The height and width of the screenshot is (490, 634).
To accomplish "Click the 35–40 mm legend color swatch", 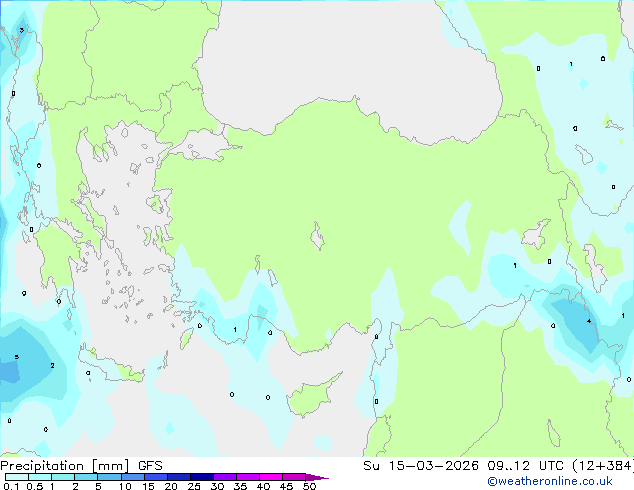I will pyautogui.click(x=247, y=477).
